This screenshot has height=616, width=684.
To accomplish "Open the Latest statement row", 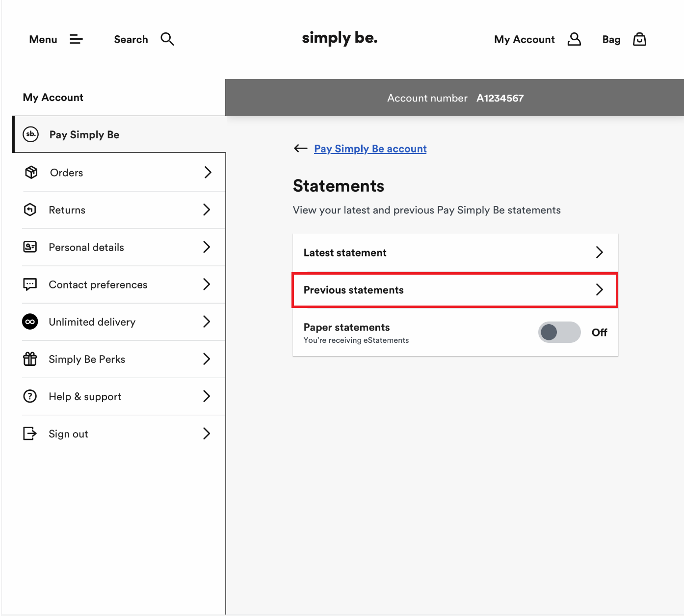I will tap(455, 252).
